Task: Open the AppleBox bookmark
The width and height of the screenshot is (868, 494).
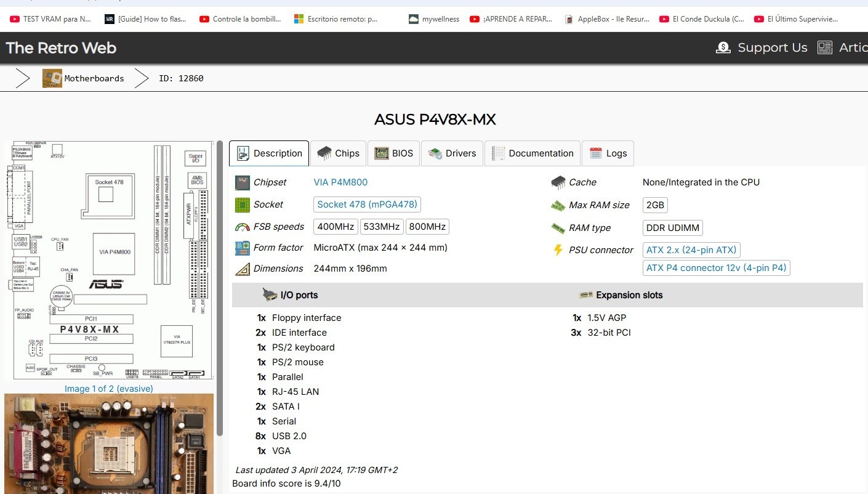Action: click(607, 19)
